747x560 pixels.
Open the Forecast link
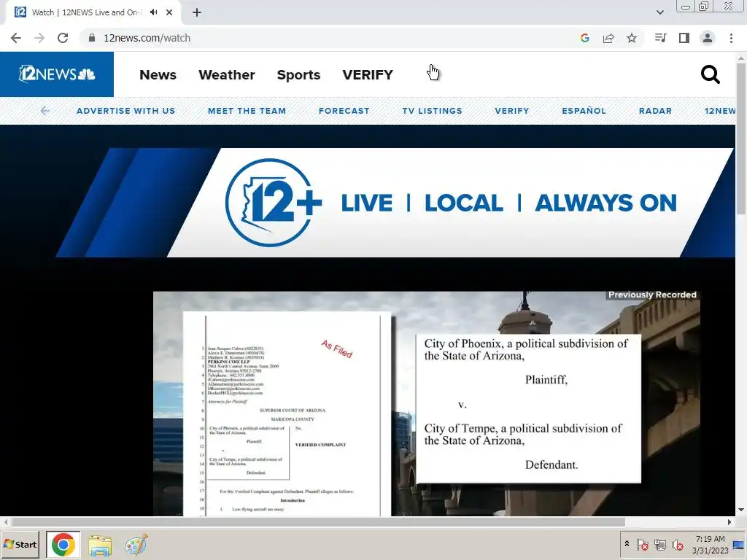pos(344,111)
